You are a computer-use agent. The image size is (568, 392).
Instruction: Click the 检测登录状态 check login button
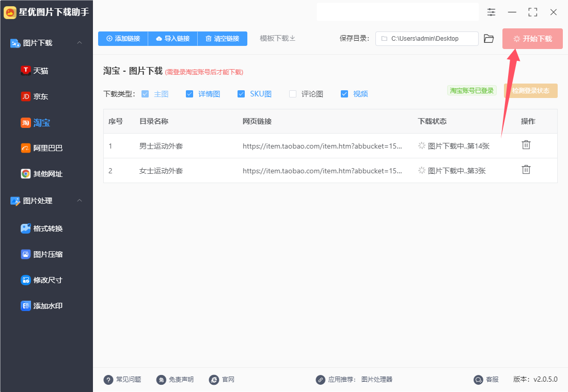(531, 90)
